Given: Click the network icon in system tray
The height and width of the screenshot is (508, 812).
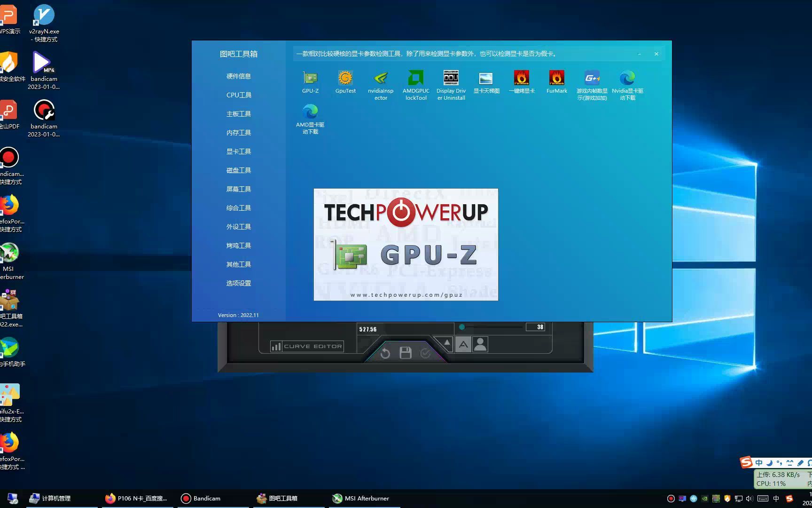Looking at the screenshot, I should 739,499.
